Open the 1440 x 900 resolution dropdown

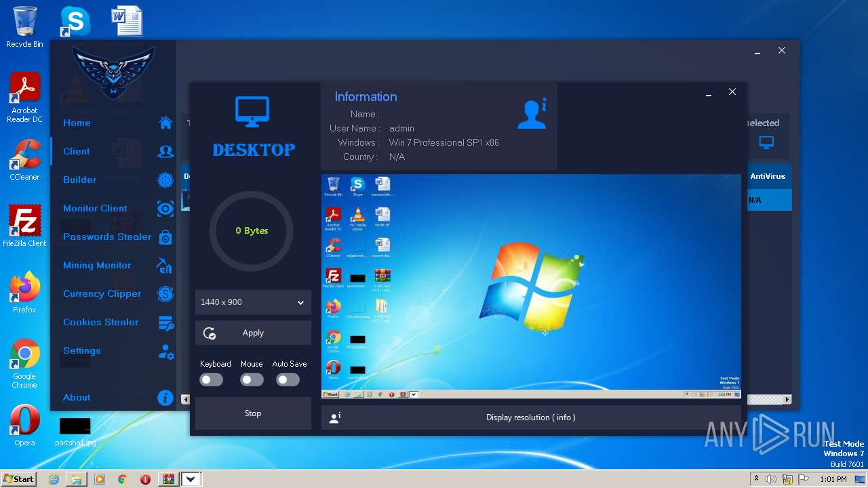pyautogui.click(x=253, y=302)
